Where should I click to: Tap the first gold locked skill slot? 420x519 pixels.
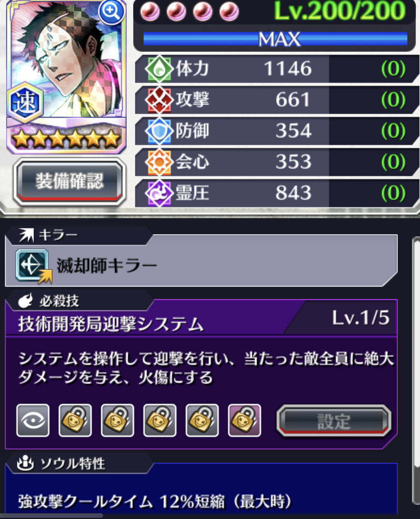pyautogui.click(x=75, y=421)
